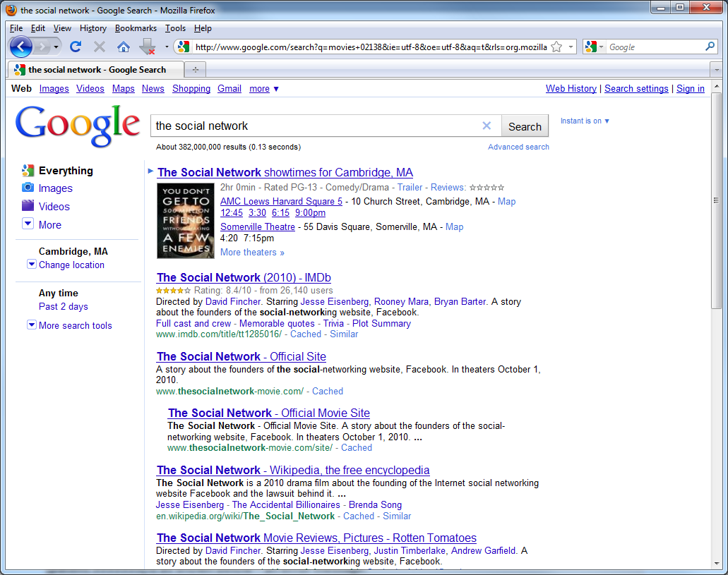Image resolution: width=728 pixels, height=575 pixels.
Task: Open the Trailer link
Action: tap(410, 188)
